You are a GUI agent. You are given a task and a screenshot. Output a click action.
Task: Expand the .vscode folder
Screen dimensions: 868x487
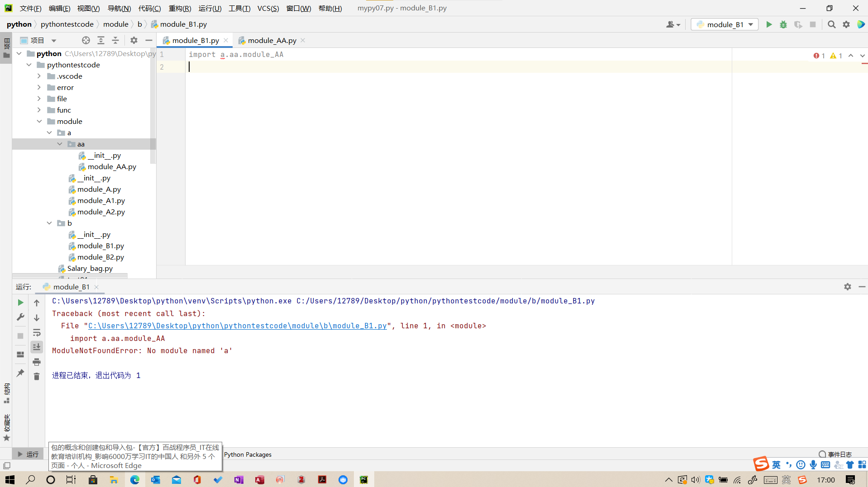click(39, 76)
